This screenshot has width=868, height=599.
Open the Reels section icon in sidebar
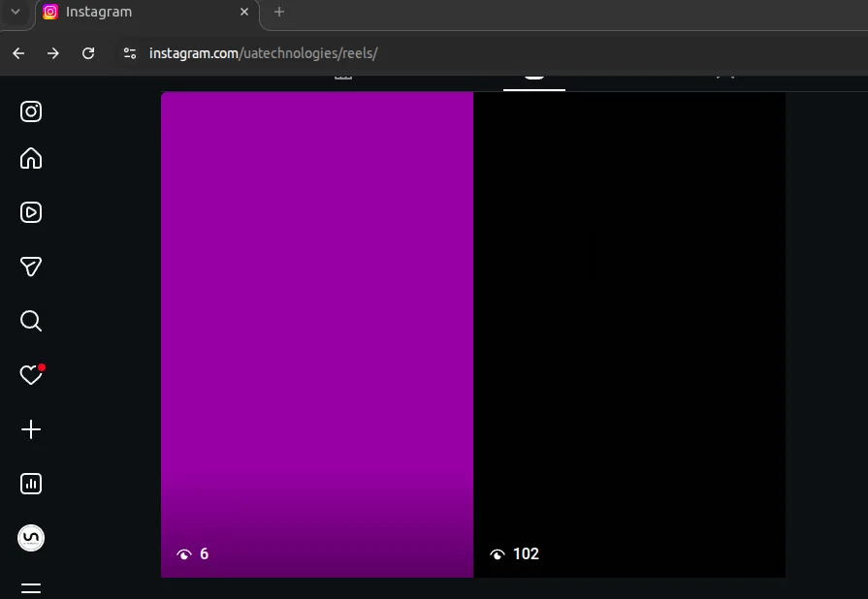tap(31, 212)
